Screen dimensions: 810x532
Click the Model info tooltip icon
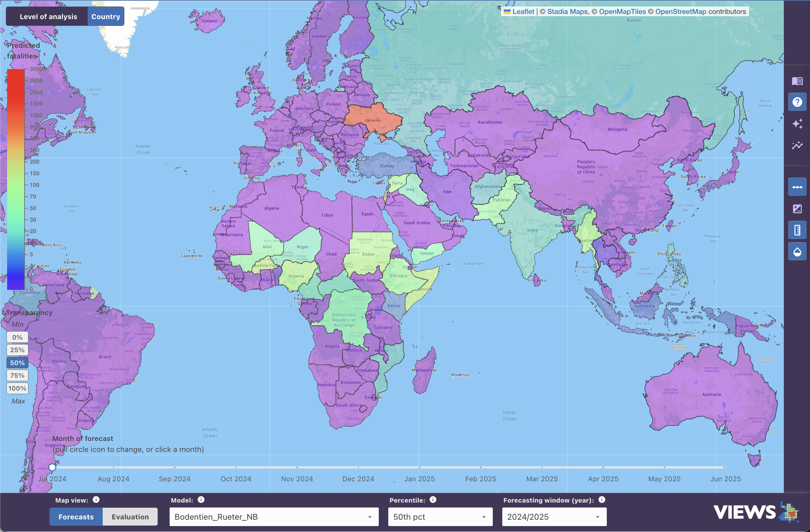click(201, 500)
